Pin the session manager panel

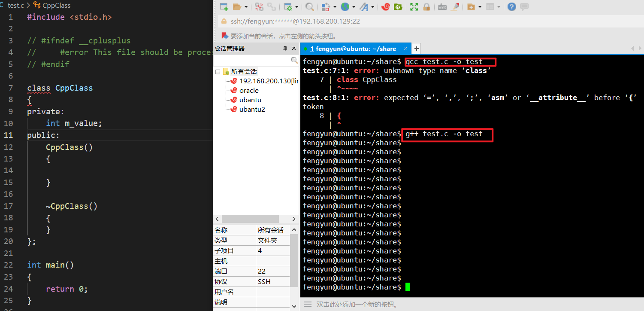[285, 49]
